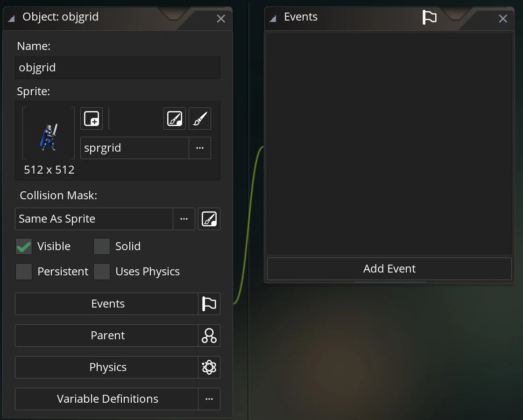The height and width of the screenshot is (420, 523).
Task: Collapse the Object: objgrid window triangle
Action: pos(11,19)
